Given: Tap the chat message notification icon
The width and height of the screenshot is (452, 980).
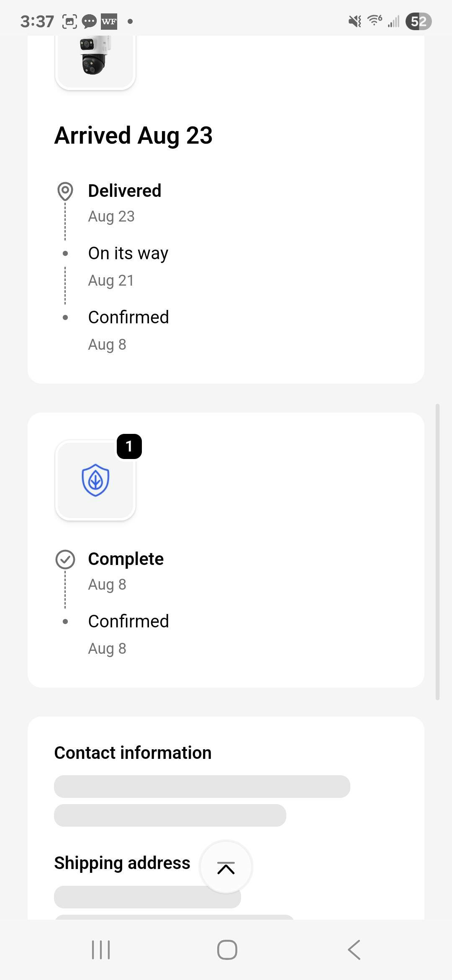Looking at the screenshot, I should click(x=89, y=21).
